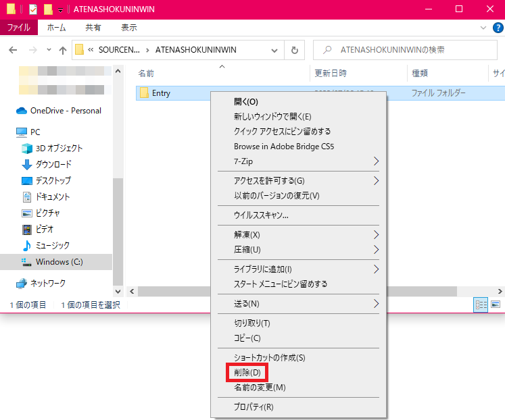
Task: Switch to details view icon in status bar
Action: click(481, 305)
